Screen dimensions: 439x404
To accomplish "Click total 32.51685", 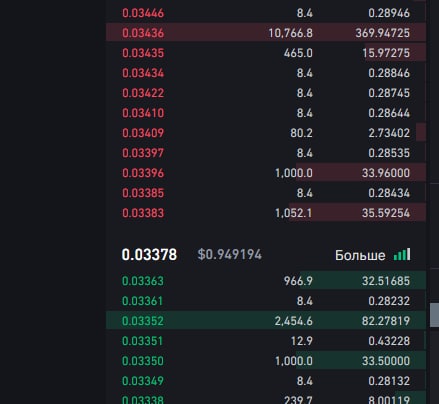I will click(x=386, y=281).
